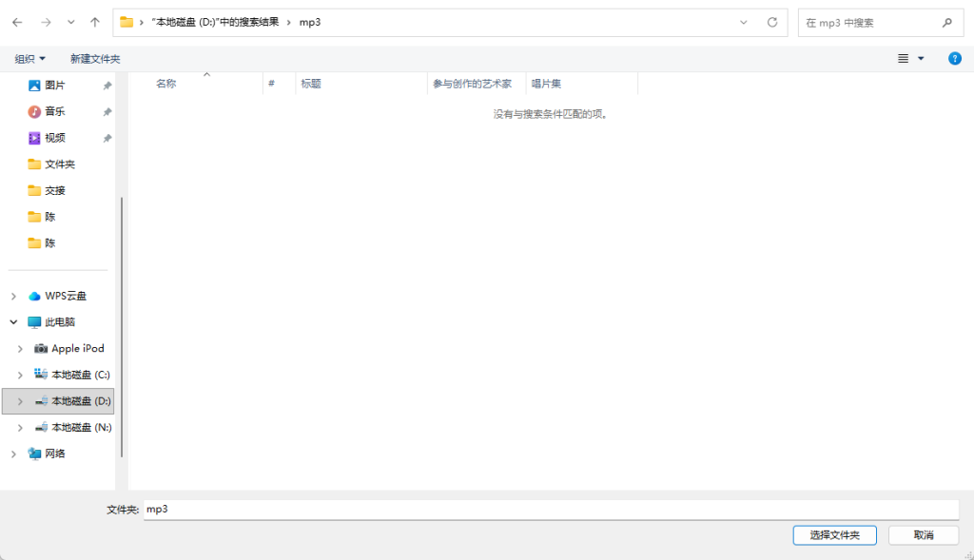The height and width of the screenshot is (560, 974).
Task: Expand the Apple iPod device node
Action: 20,349
